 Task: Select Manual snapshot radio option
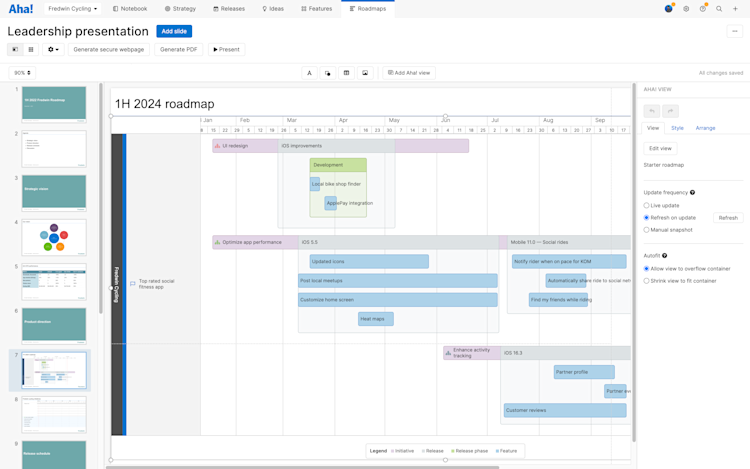coord(646,229)
